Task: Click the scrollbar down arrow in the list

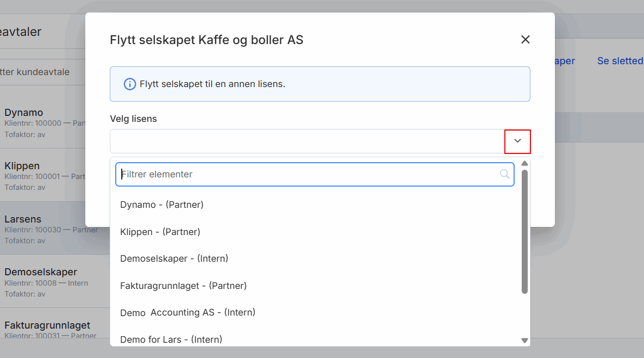Action: coord(524,340)
